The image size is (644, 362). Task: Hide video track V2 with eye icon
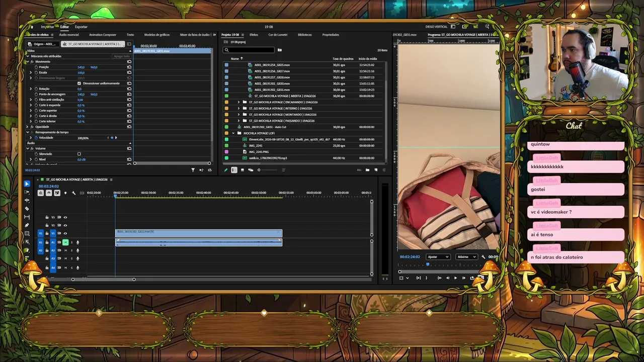[x=65, y=225]
